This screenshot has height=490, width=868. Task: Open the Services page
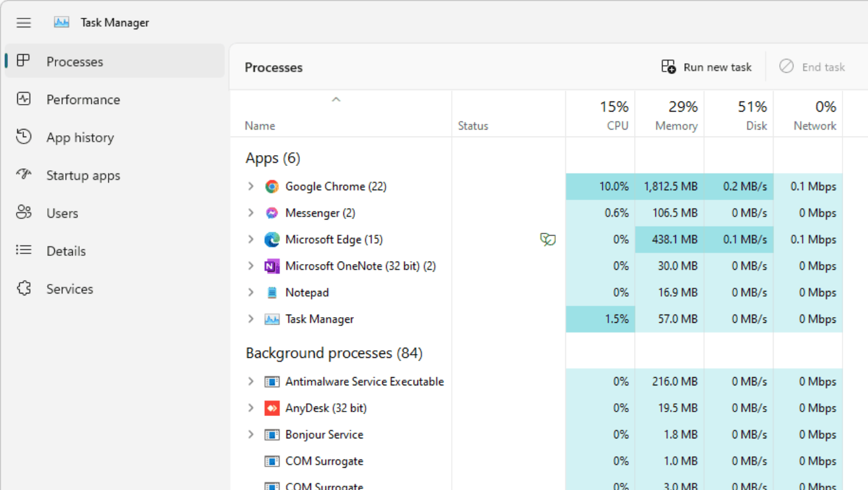(115, 289)
